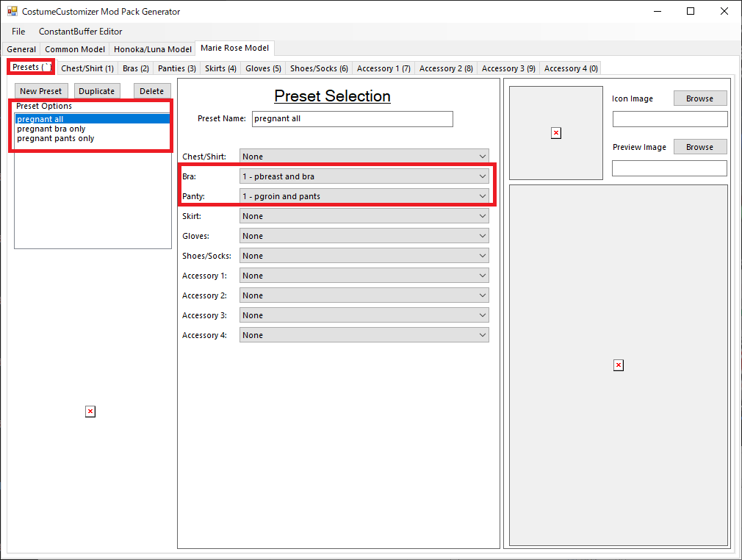Click the Icon Image path field
Image resolution: width=742 pixels, height=560 pixels.
click(x=670, y=119)
